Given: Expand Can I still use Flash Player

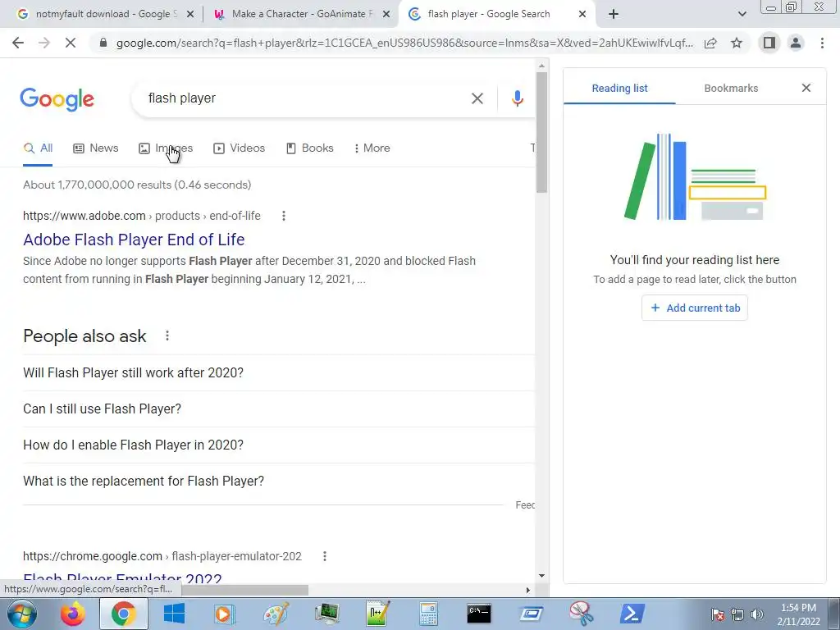Looking at the screenshot, I should (279, 409).
